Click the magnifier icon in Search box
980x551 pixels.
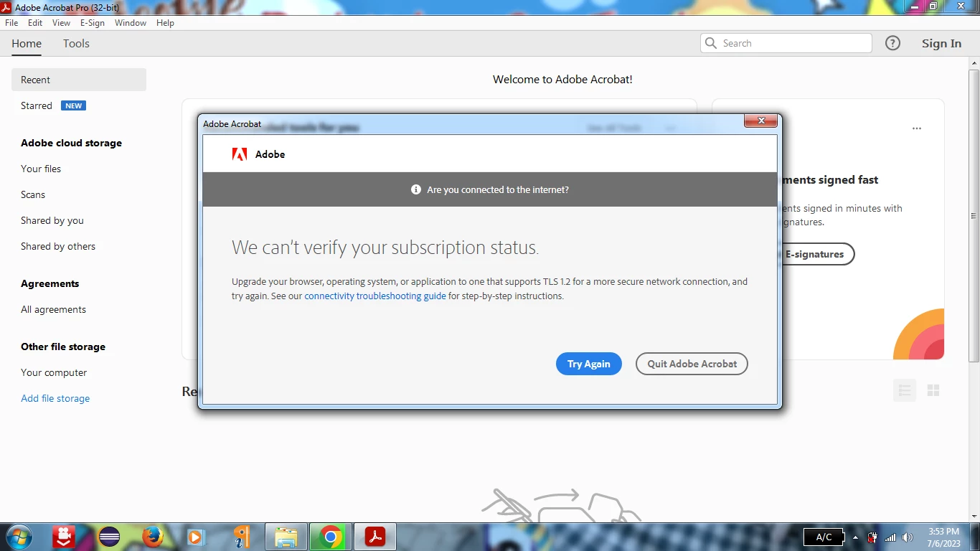(x=711, y=43)
